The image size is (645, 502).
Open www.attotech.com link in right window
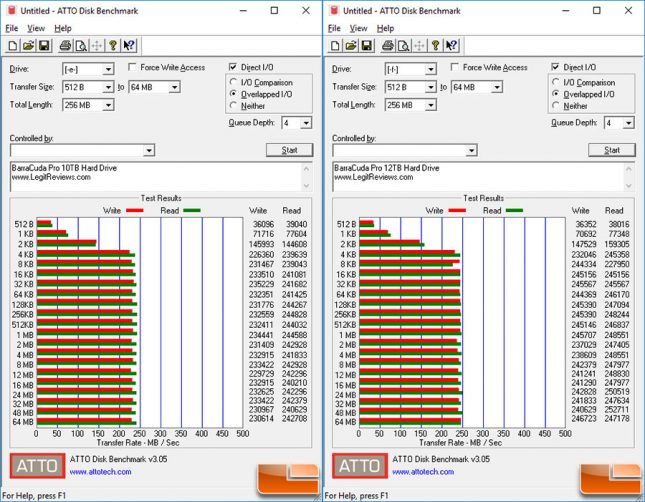(x=423, y=472)
